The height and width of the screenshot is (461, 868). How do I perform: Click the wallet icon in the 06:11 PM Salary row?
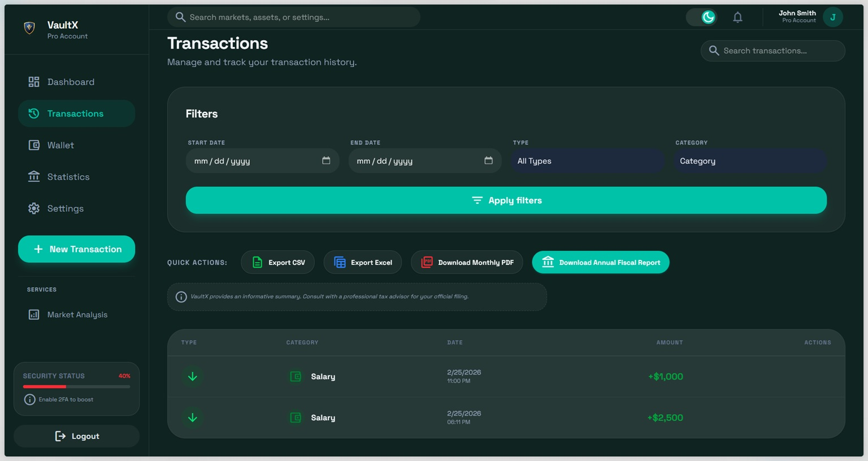pos(296,417)
